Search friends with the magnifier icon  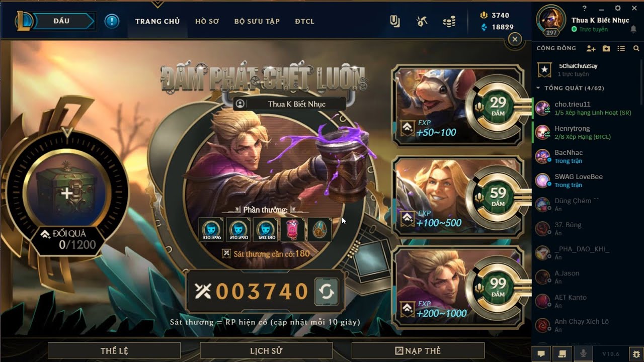[x=636, y=48]
